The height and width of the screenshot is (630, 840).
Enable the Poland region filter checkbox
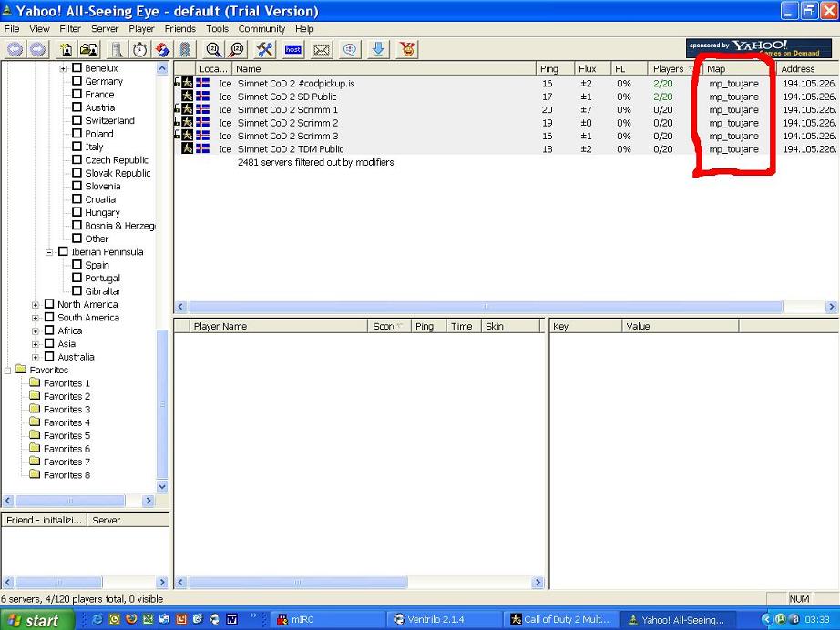pos(77,133)
